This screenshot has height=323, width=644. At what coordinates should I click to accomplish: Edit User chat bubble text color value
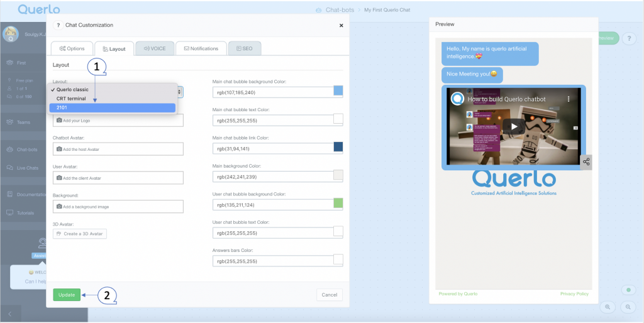(273, 233)
